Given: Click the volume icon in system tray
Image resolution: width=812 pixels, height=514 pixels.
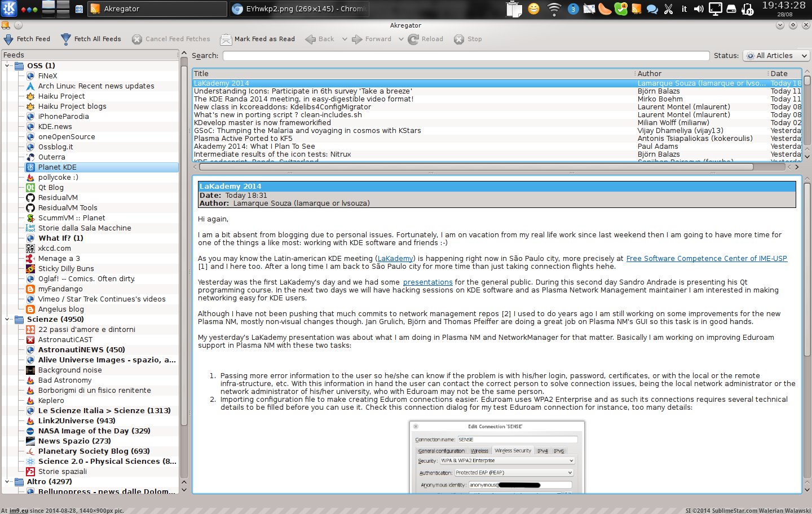Looking at the screenshot, I should [x=699, y=9].
